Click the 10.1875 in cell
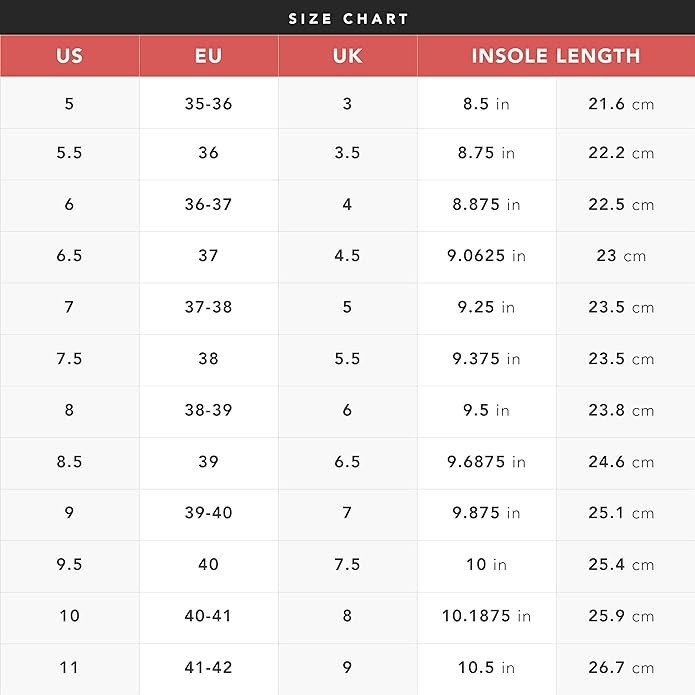The image size is (695, 695). (486, 616)
